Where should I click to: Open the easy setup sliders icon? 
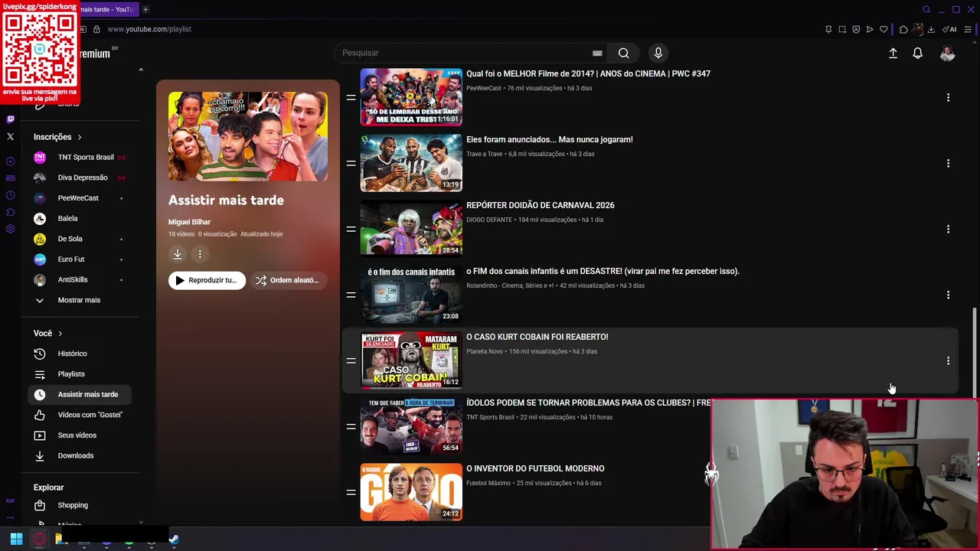tap(969, 29)
